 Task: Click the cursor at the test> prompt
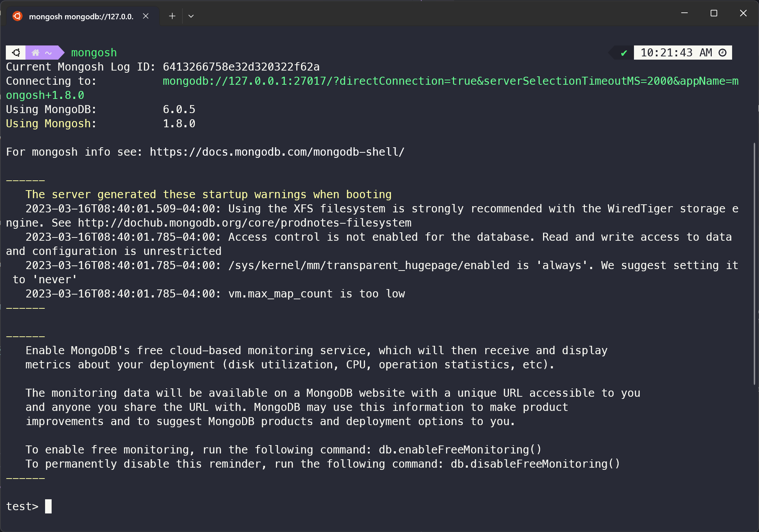pos(48,506)
